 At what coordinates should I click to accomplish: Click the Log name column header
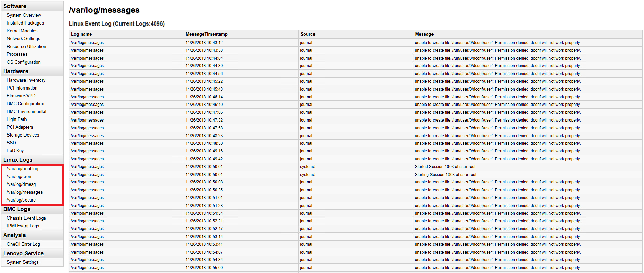tap(126, 34)
